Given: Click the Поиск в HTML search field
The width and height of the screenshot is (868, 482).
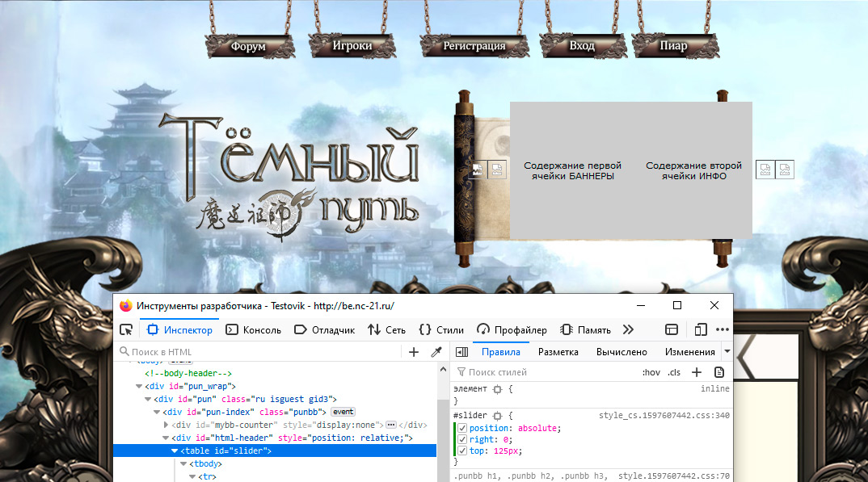Looking at the screenshot, I should pos(259,352).
